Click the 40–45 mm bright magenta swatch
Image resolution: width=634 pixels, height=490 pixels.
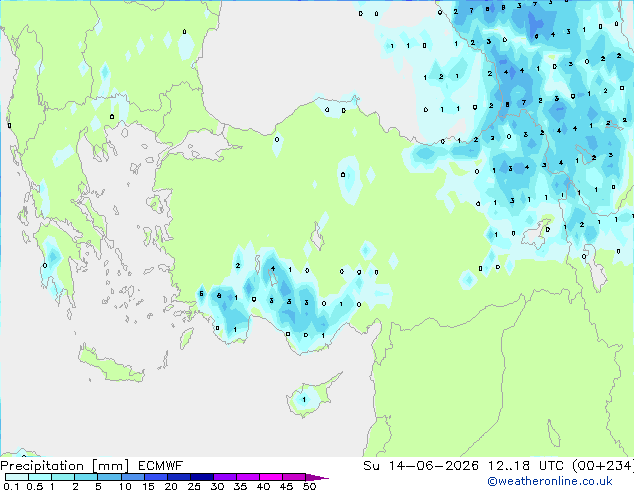click(271, 477)
